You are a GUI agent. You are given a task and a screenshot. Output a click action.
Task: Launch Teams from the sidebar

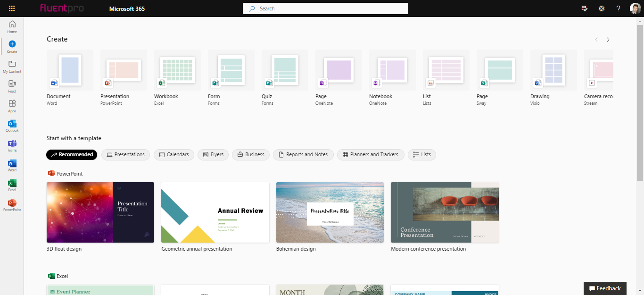[x=12, y=146]
